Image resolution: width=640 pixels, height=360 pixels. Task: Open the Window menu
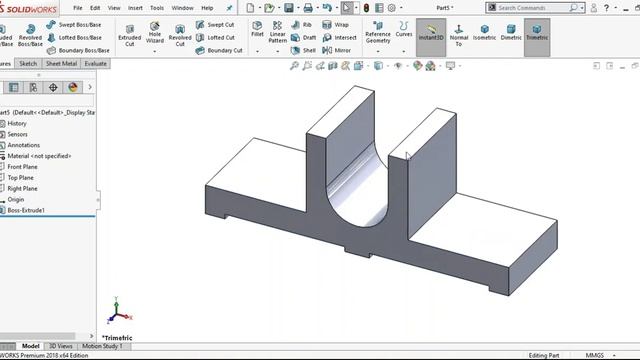tap(182, 8)
